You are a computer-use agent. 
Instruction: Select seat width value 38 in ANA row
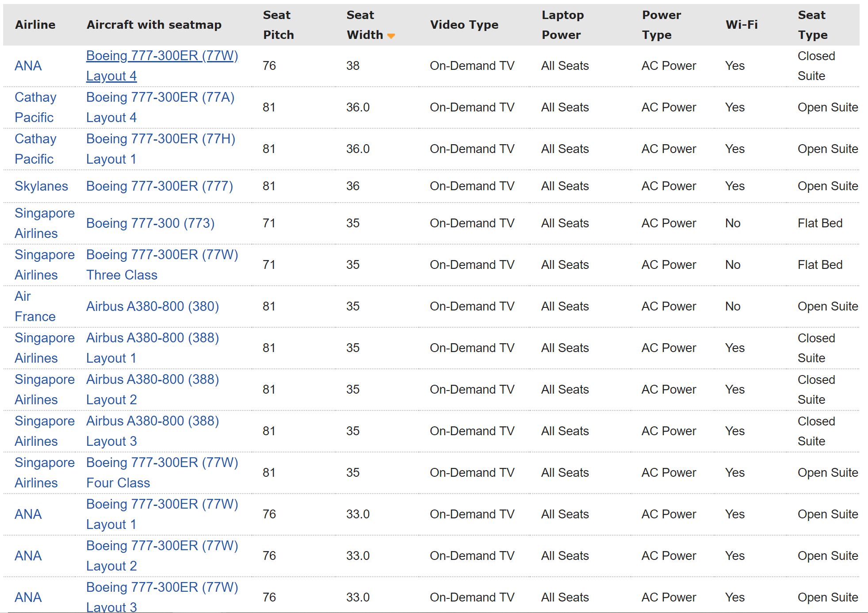point(353,66)
